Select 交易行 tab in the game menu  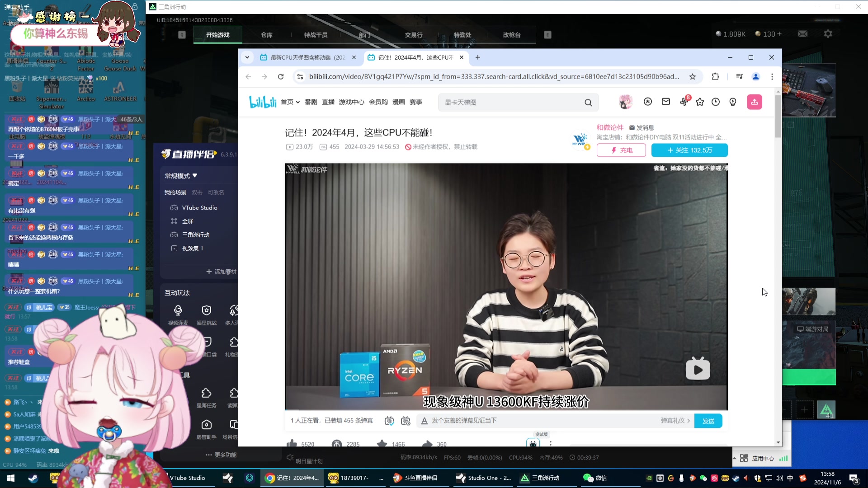click(x=414, y=35)
